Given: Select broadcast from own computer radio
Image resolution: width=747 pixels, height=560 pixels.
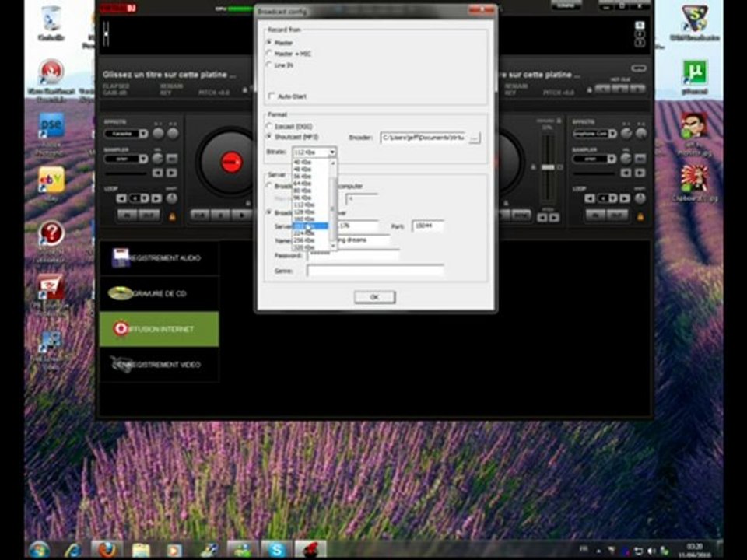Looking at the screenshot, I should (x=270, y=186).
